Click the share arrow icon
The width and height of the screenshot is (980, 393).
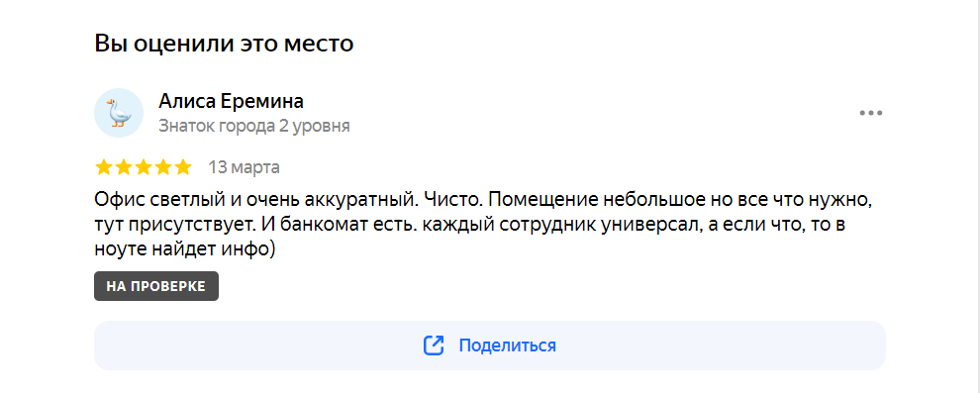click(434, 345)
